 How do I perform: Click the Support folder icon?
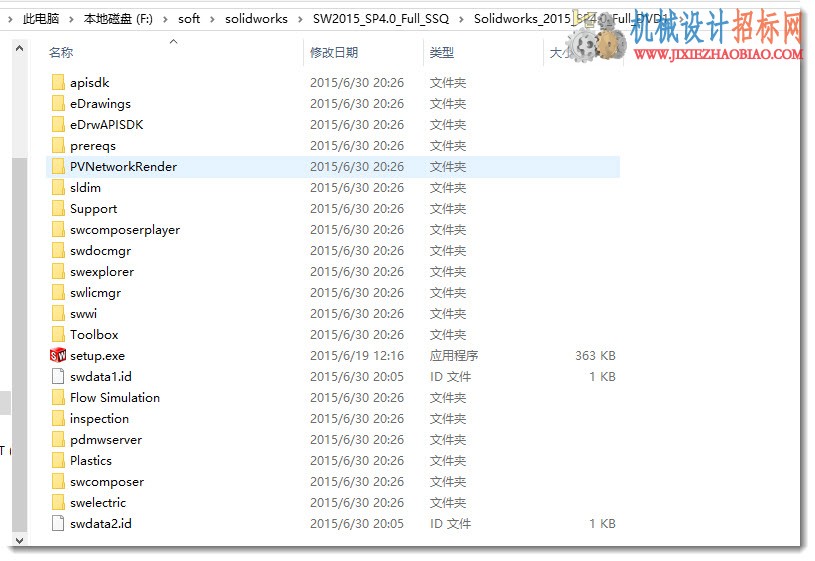[58, 208]
